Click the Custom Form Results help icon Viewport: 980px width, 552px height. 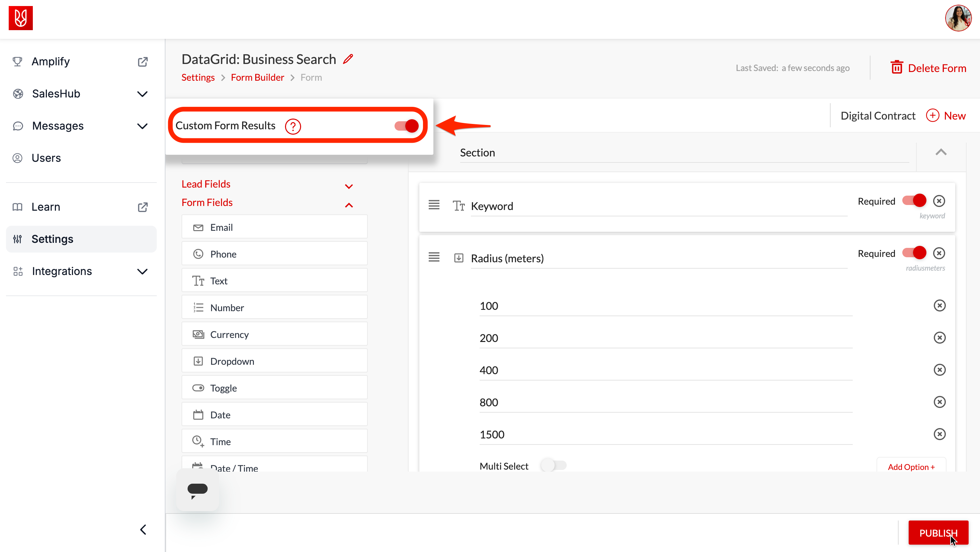tap(292, 126)
